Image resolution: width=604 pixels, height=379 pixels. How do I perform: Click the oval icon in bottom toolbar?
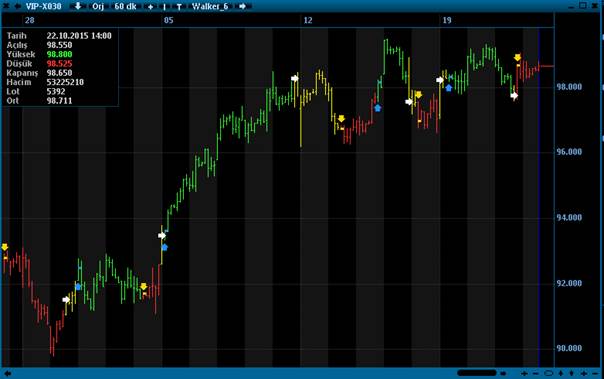[x=549, y=373]
